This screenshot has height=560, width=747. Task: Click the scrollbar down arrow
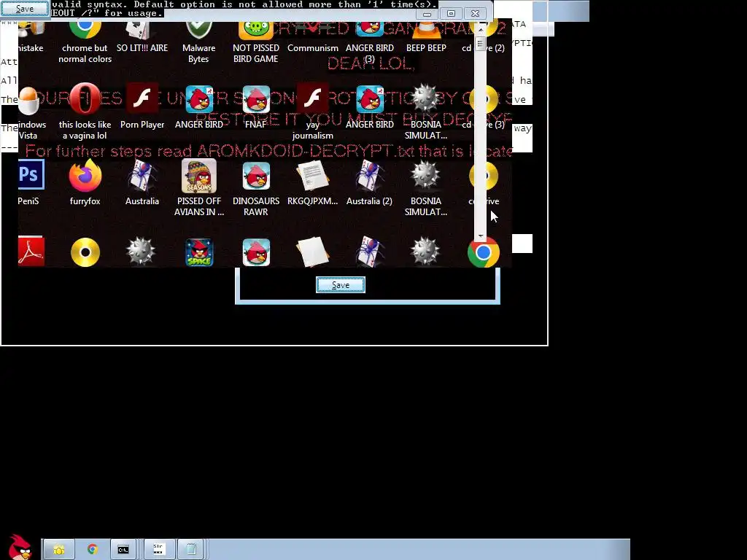[480, 236]
